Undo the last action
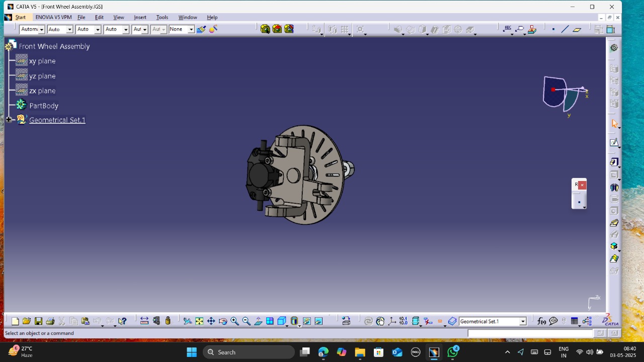Viewport: 644px width, 362px height. pos(97,320)
